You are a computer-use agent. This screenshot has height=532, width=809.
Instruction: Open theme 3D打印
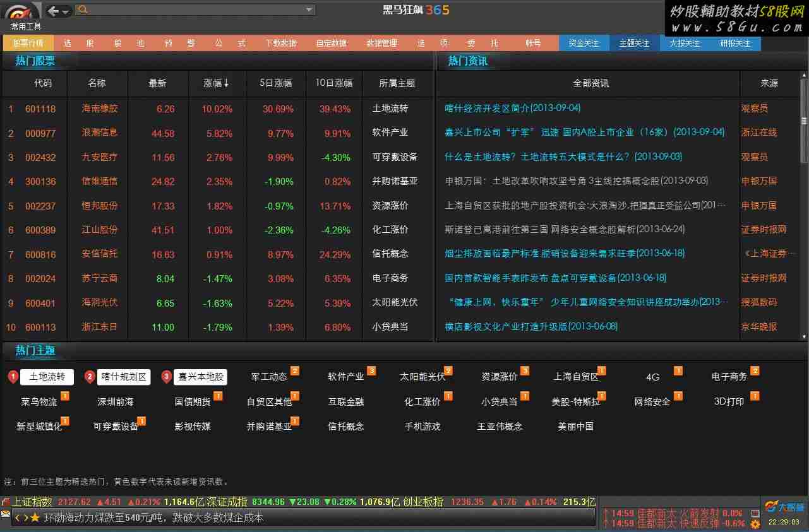729,401
